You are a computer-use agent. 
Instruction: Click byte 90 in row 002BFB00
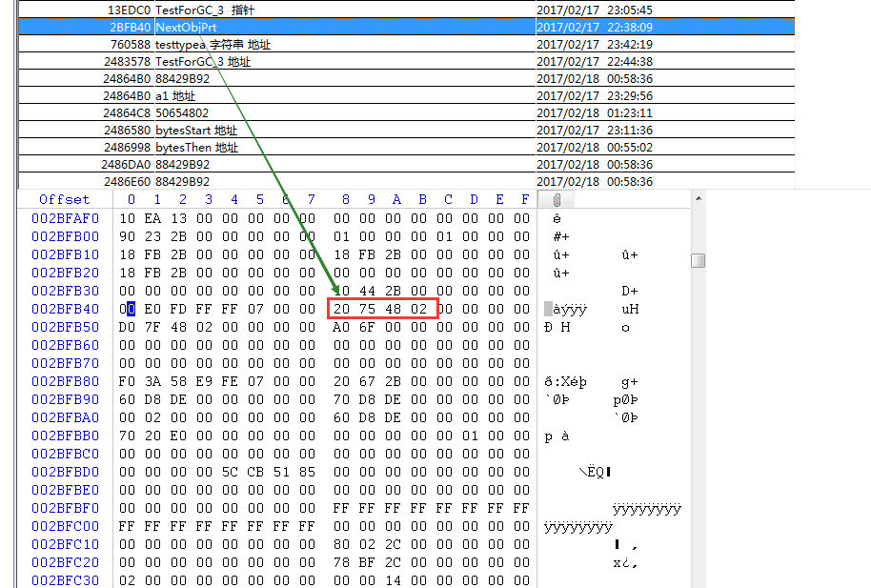127,236
